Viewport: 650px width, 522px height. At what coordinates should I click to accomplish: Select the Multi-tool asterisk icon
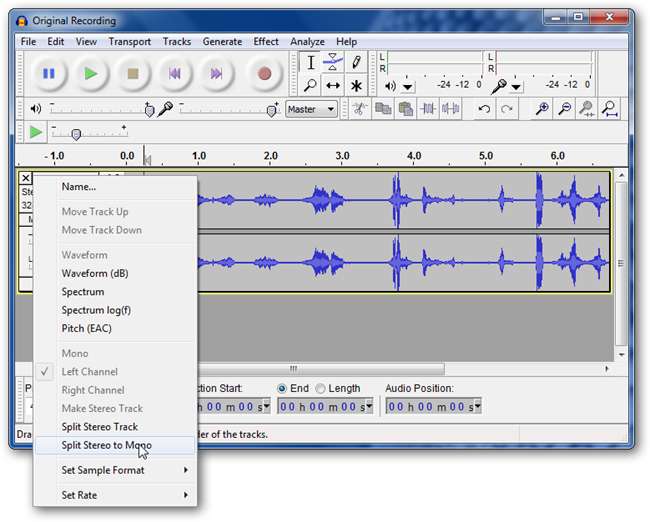coord(356,86)
